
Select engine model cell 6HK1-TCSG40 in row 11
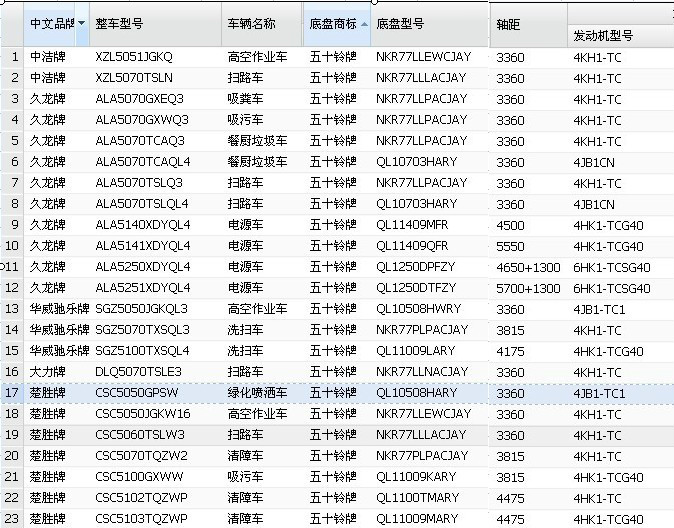pos(611,267)
